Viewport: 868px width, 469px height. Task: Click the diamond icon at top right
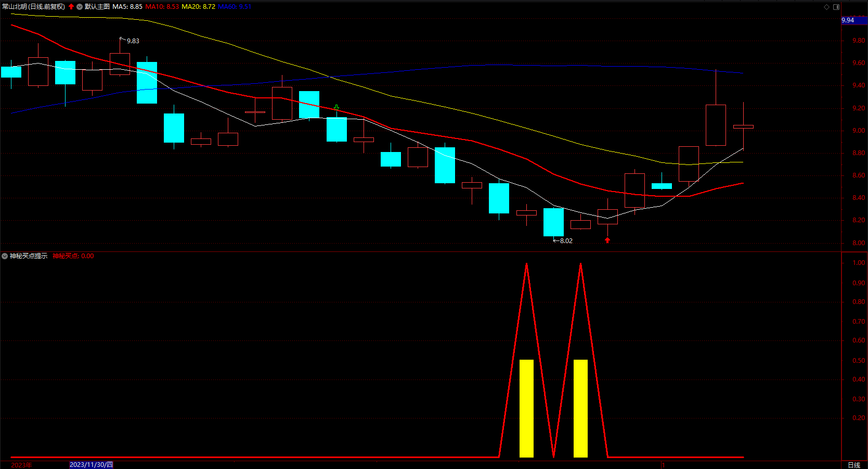(826, 7)
